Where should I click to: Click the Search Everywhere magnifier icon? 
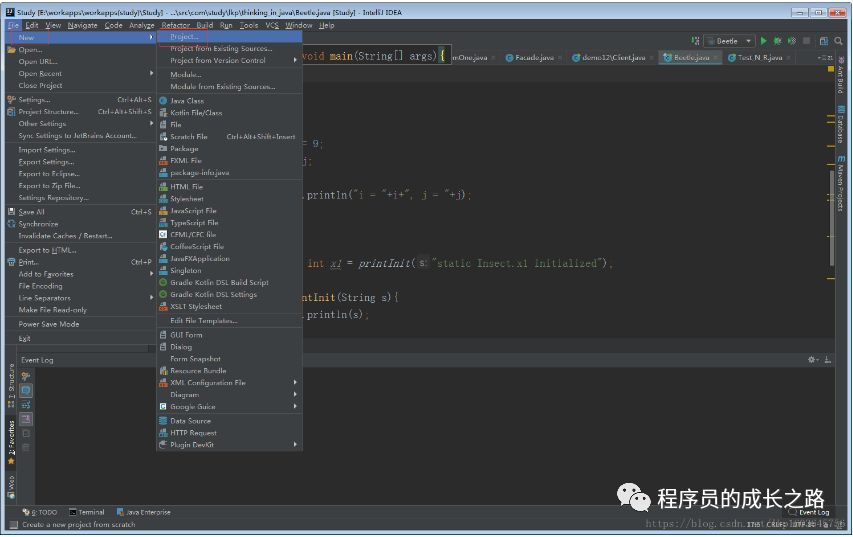click(838, 41)
